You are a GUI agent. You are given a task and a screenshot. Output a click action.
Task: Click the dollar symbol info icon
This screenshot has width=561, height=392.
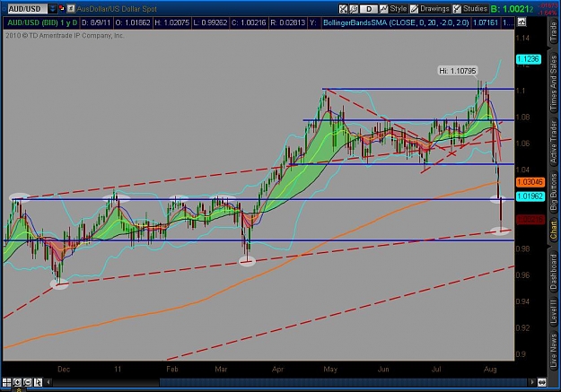point(71,8)
